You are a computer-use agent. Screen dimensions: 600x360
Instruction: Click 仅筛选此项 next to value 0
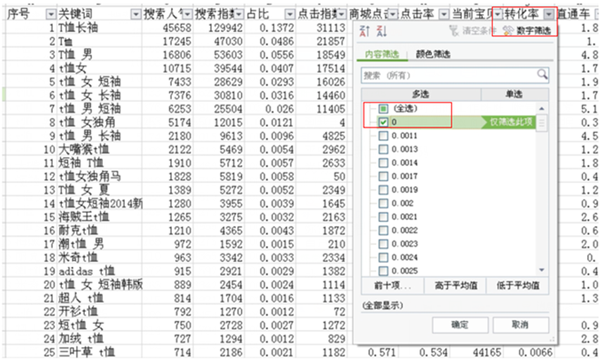(x=510, y=122)
